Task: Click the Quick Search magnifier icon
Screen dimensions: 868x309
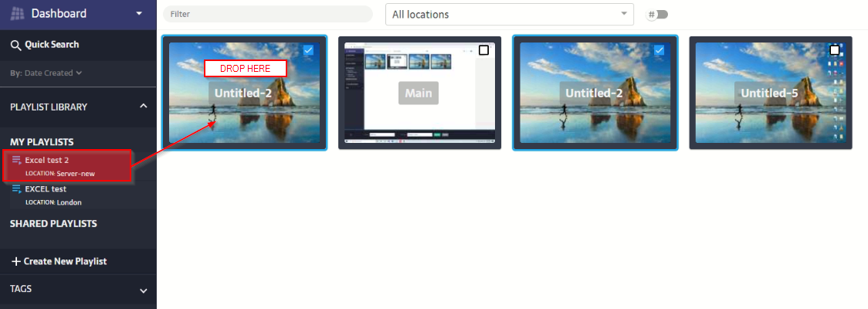Action: pyautogui.click(x=15, y=45)
